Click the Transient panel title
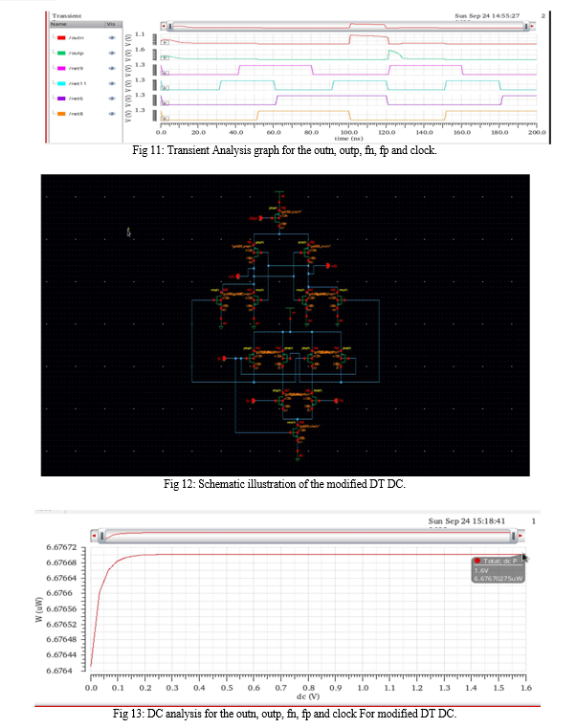 67,16
